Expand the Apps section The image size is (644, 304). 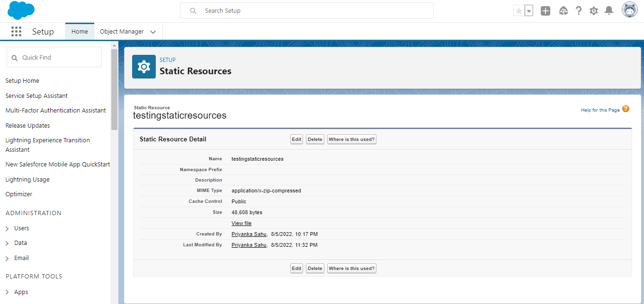coord(7,292)
